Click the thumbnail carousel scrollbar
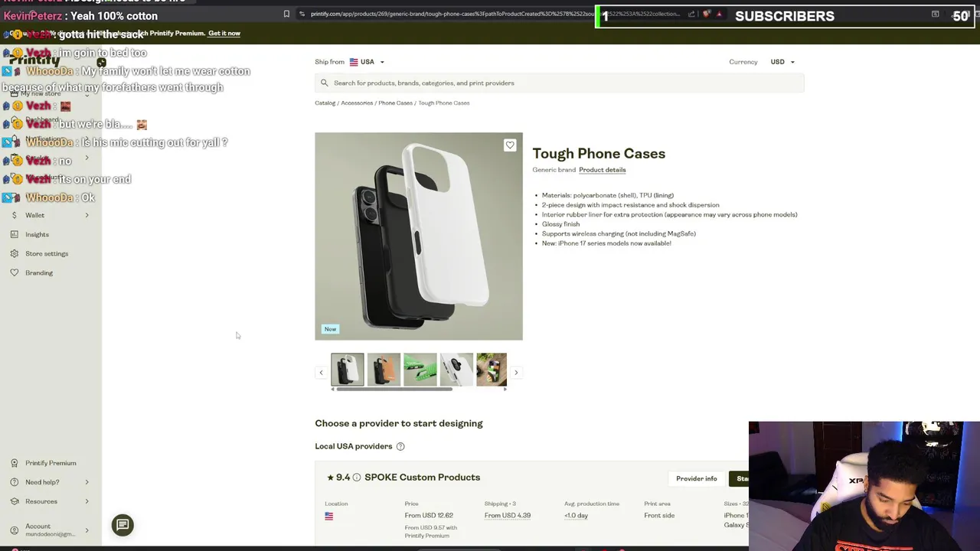Image resolution: width=980 pixels, height=551 pixels. click(394, 389)
